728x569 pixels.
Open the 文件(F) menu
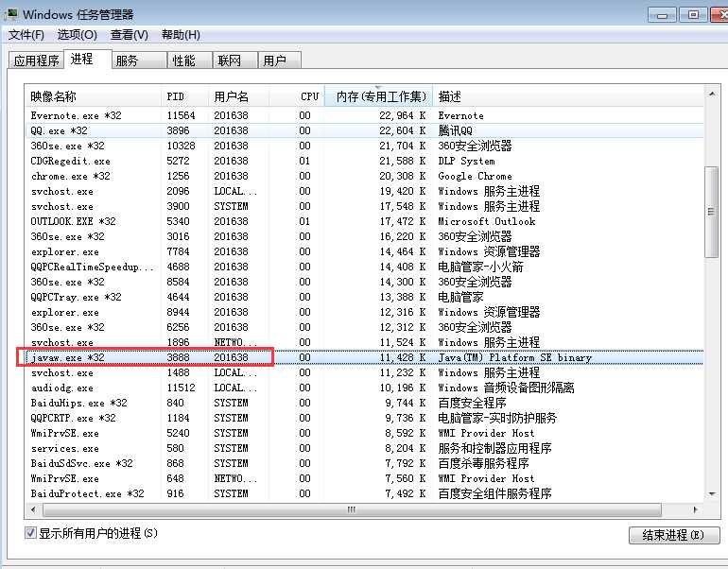26,35
